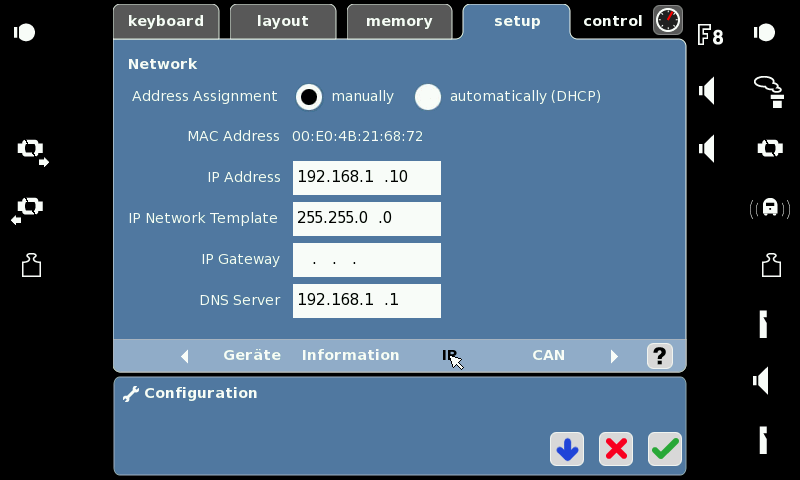Click the blue down arrow button

click(567, 449)
